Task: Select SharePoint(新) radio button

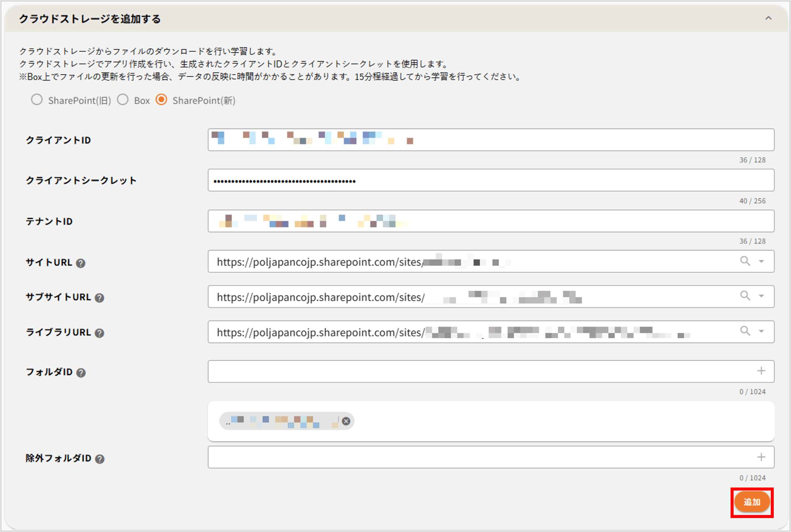Action: tap(162, 100)
